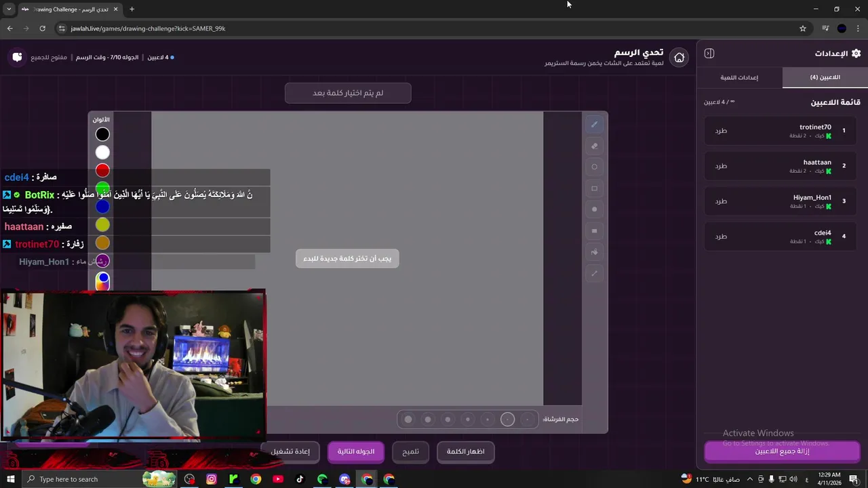Click the إعادة تشغيل restart button
This screenshot has height=488, width=868.
coord(290,451)
